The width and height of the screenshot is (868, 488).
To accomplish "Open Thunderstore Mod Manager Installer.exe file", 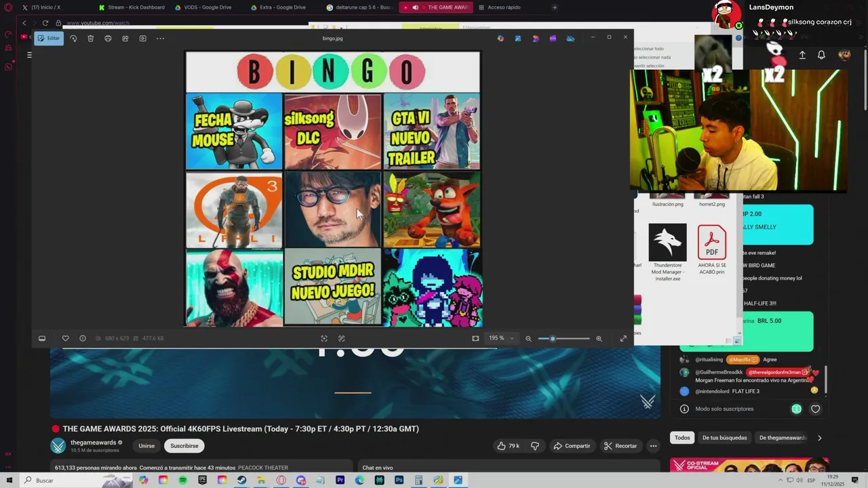I will [x=667, y=252].
